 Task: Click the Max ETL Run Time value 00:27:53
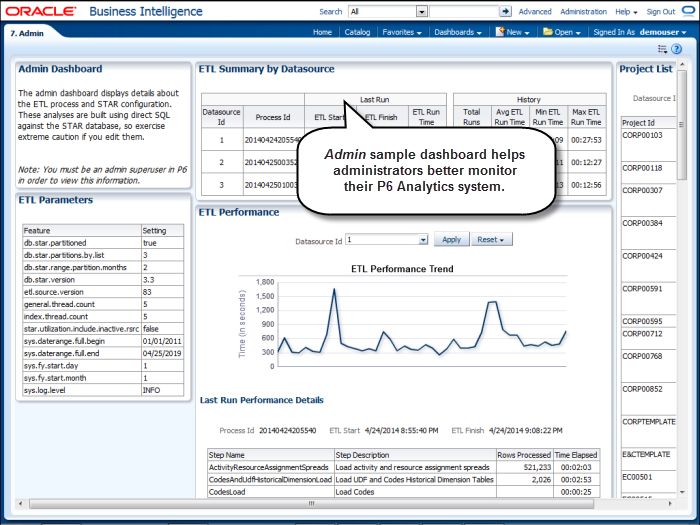coord(586,140)
